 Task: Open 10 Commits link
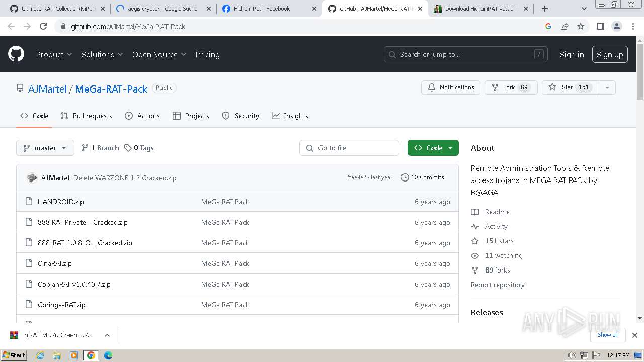pos(423,177)
